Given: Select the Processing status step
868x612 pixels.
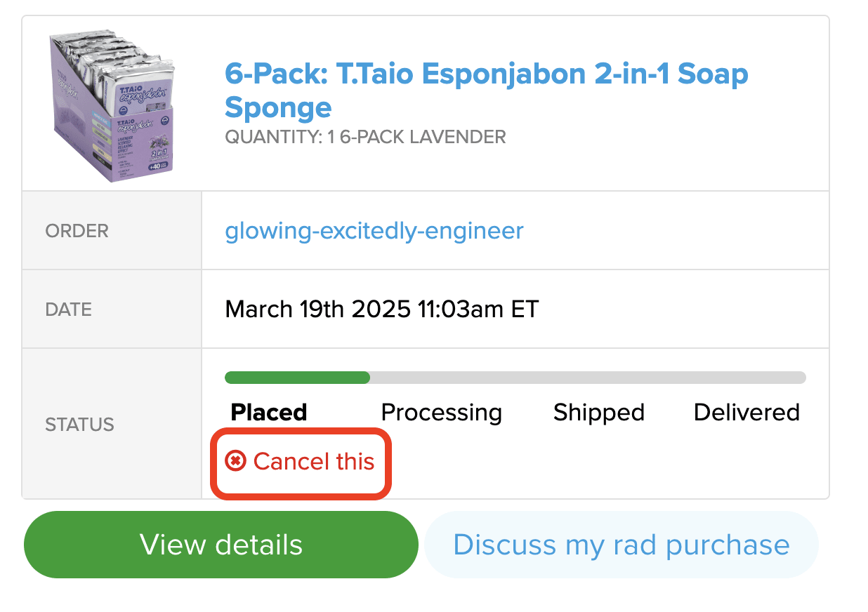Looking at the screenshot, I should [441, 412].
